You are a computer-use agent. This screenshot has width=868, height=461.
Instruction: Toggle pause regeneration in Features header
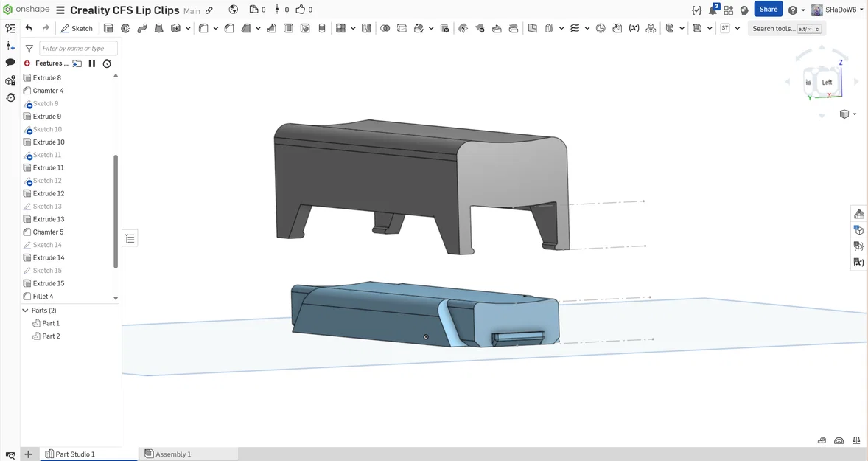point(92,63)
